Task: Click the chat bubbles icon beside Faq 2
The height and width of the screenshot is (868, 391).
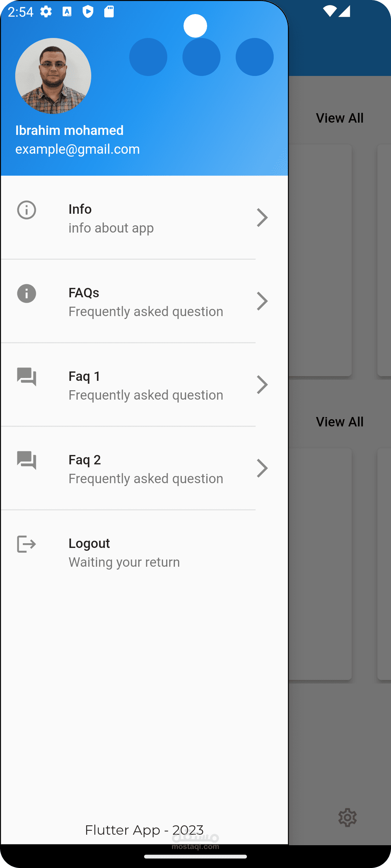Action: click(x=26, y=460)
